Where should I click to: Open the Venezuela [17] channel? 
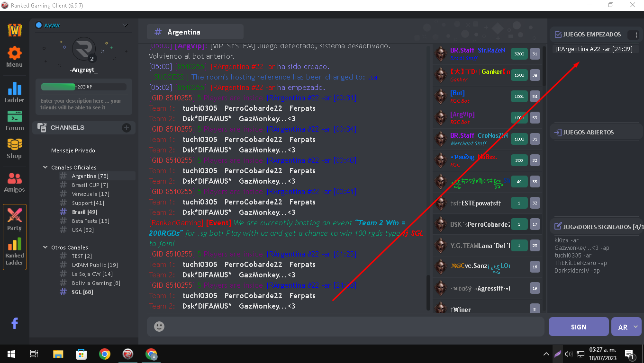pos(91,194)
